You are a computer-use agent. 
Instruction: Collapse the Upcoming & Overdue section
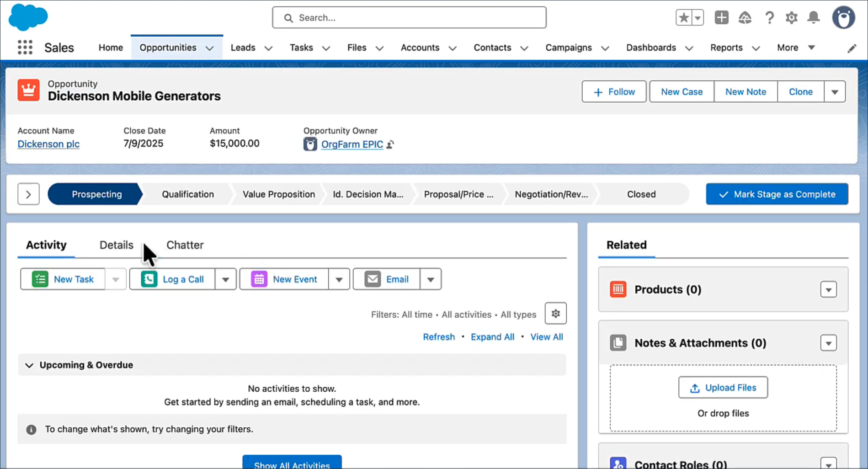29,365
